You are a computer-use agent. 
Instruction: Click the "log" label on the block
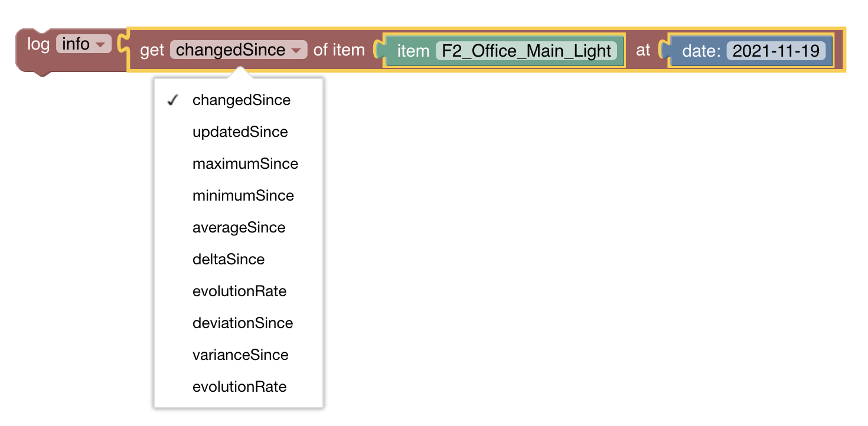[x=38, y=44]
